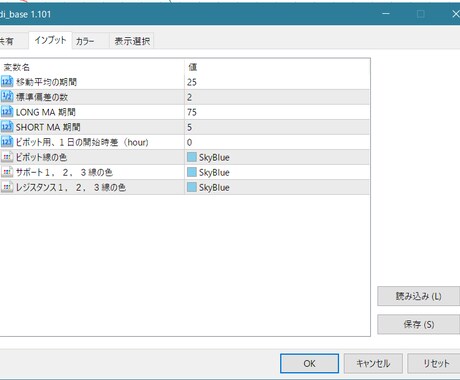Select the LONG MA 期間 variable name
The width and height of the screenshot is (460, 380).
click(x=46, y=112)
